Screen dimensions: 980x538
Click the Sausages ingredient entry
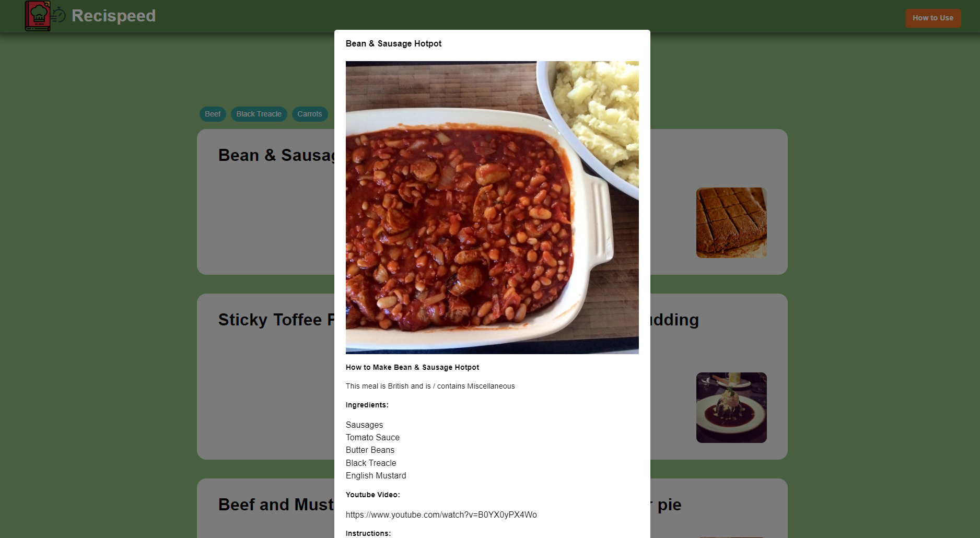point(364,425)
